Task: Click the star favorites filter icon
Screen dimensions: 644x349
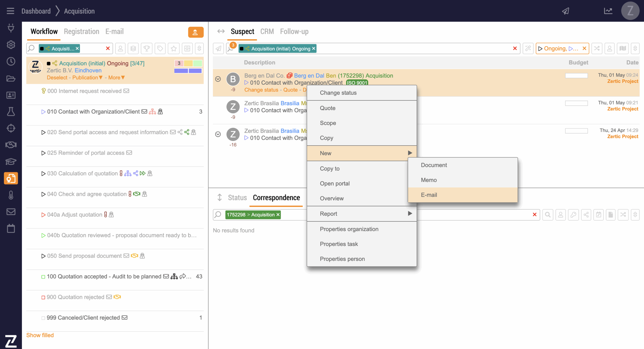Action: point(174,48)
